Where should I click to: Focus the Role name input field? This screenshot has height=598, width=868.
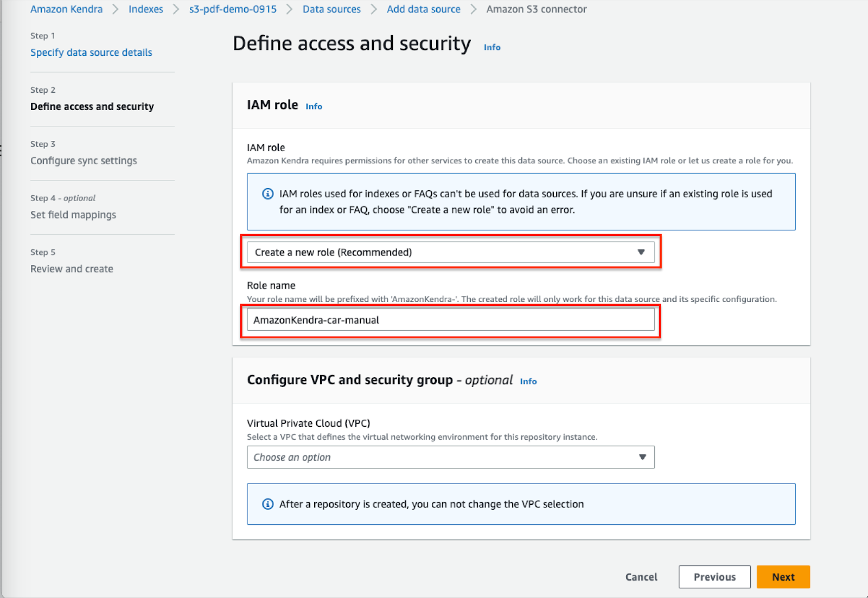(x=451, y=320)
